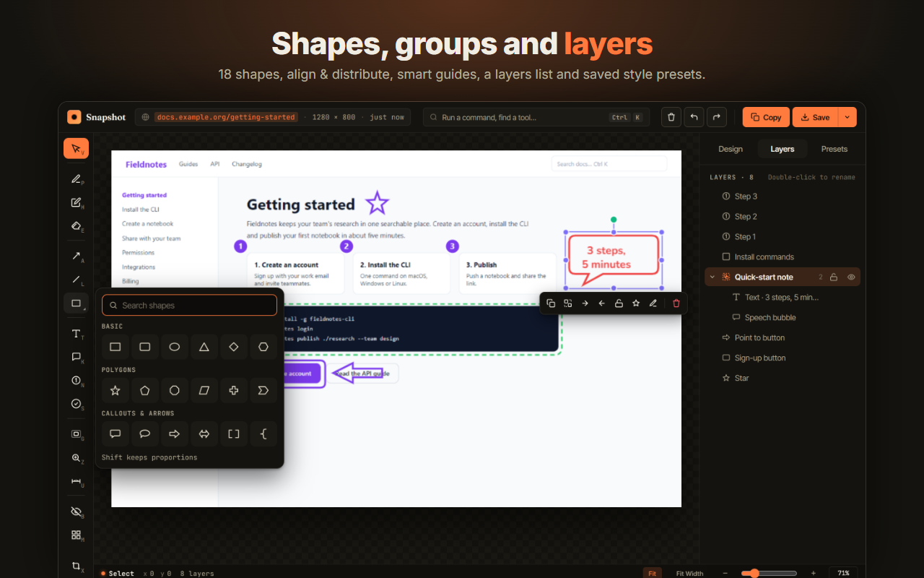This screenshot has height=578, width=924.
Task: Pick the triangle shape
Action: tap(204, 347)
